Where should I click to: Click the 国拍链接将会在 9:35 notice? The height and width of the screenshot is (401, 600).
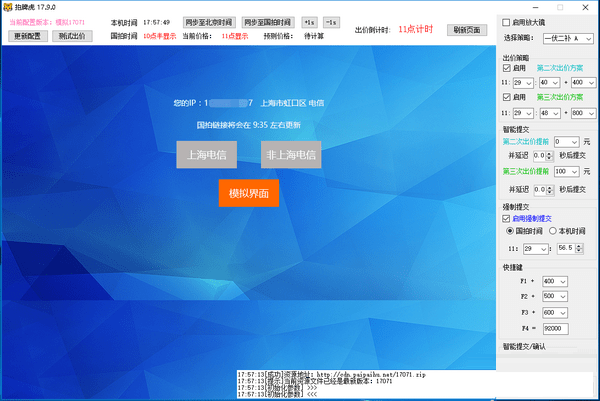(x=249, y=125)
